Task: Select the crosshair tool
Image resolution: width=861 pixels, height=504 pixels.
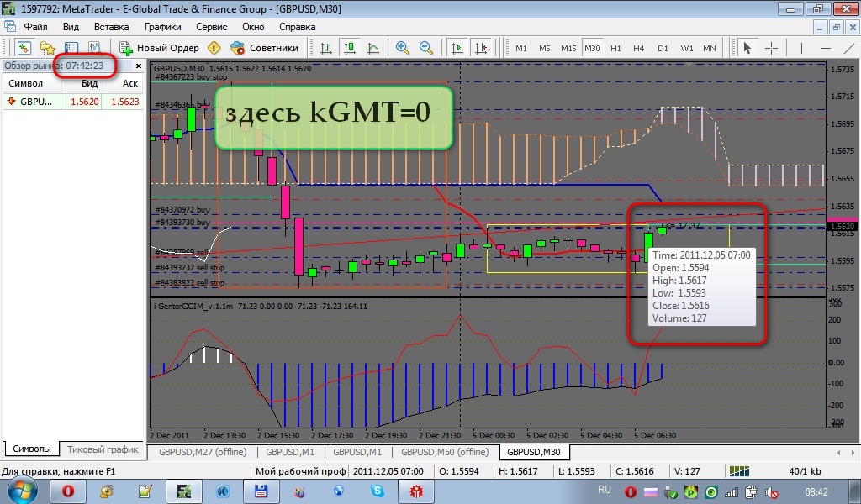Action: [x=771, y=48]
